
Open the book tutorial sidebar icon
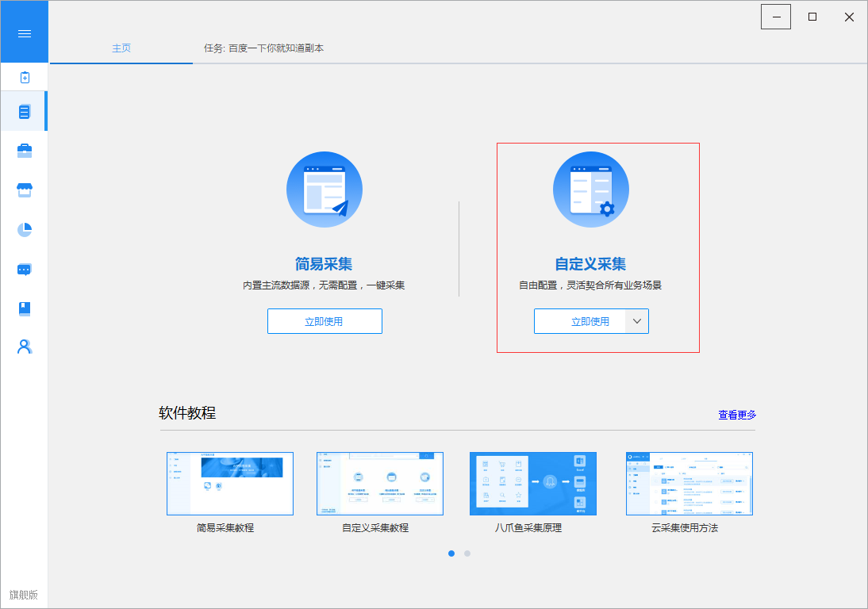click(x=25, y=308)
